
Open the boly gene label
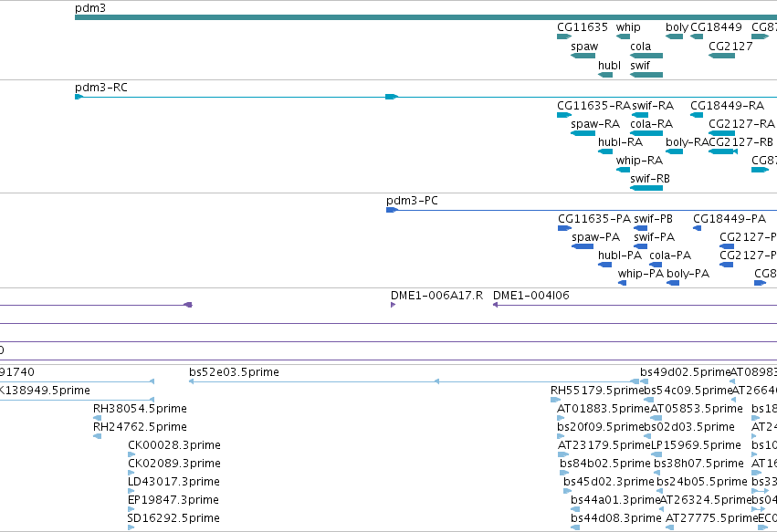pos(677,26)
